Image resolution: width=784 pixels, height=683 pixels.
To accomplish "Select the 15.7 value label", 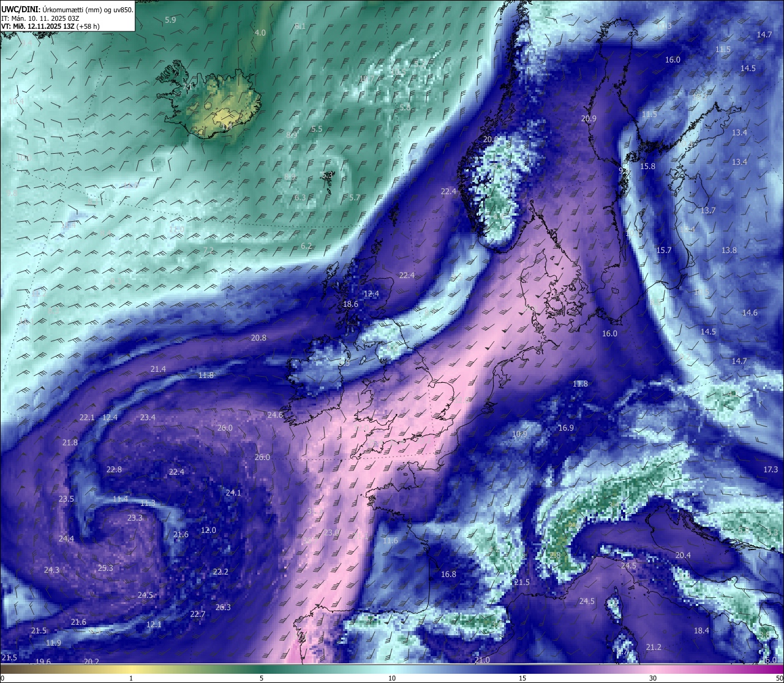I will pyautogui.click(x=664, y=251).
